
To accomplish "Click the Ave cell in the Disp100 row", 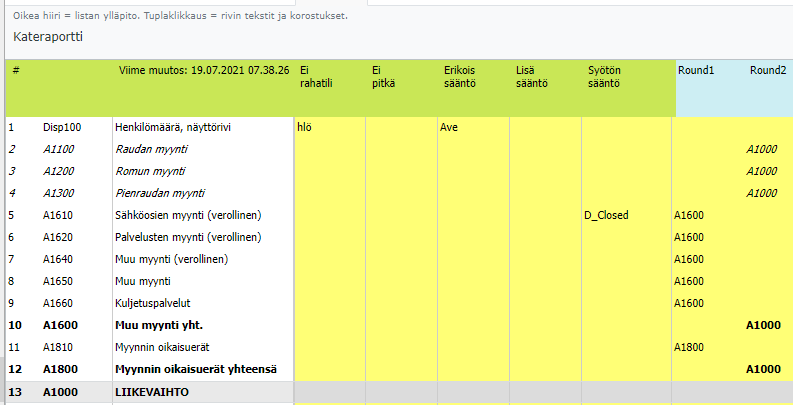I will tap(449, 128).
